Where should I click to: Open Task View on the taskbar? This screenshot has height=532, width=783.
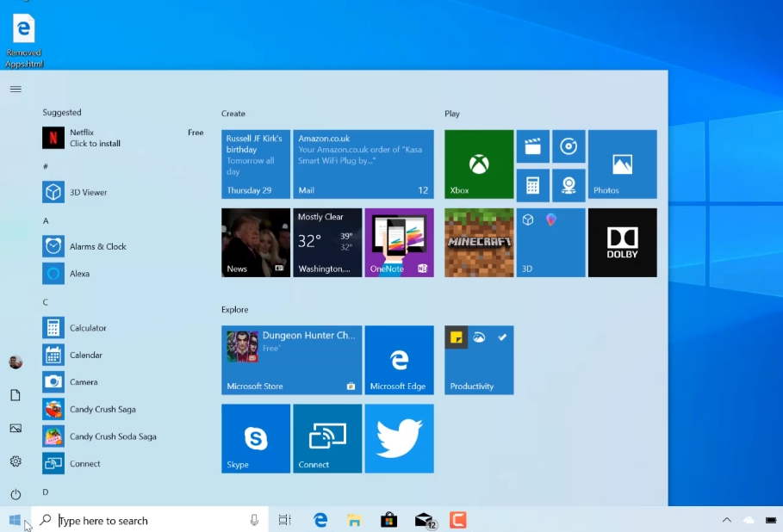pos(284,520)
